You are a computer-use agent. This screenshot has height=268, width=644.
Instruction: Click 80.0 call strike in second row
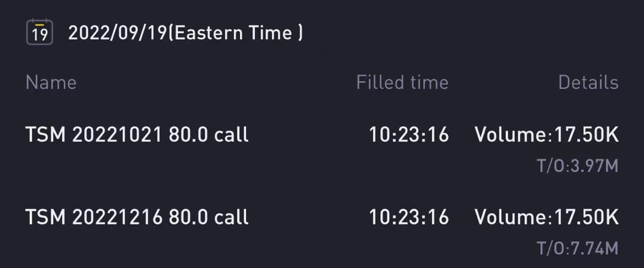208,217
